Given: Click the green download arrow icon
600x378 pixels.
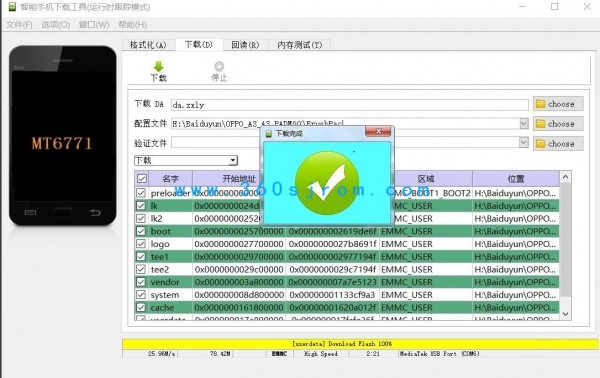Looking at the screenshot, I should click(x=158, y=66).
